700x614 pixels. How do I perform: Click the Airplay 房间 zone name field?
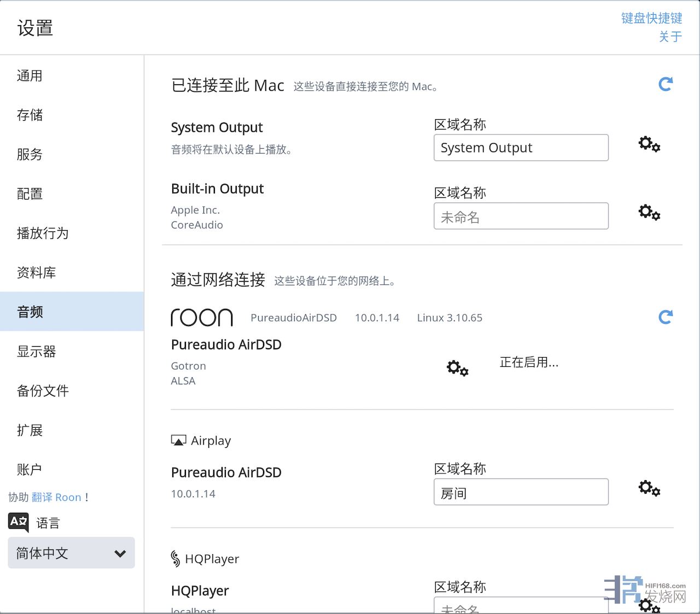[x=521, y=492]
